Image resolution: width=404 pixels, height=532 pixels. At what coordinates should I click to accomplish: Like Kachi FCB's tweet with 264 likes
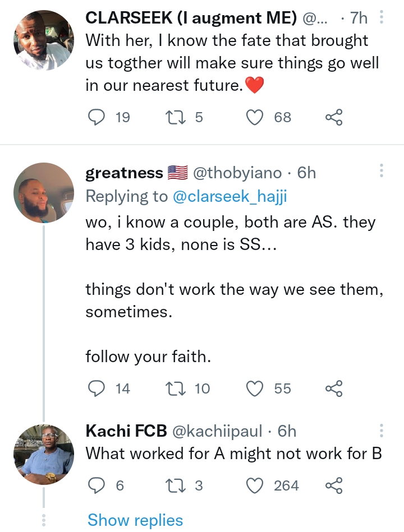pos(256,485)
